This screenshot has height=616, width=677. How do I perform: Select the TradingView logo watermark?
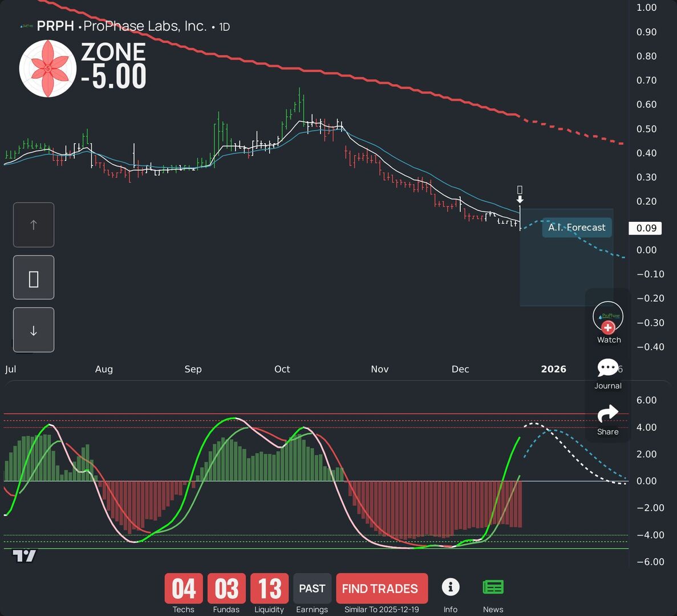pos(24,556)
